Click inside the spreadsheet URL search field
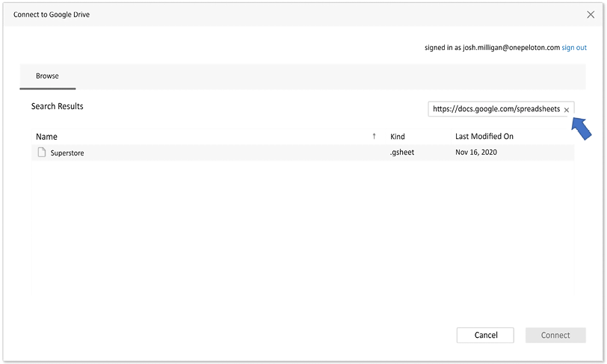The height and width of the screenshot is (364, 607). point(496,109)
